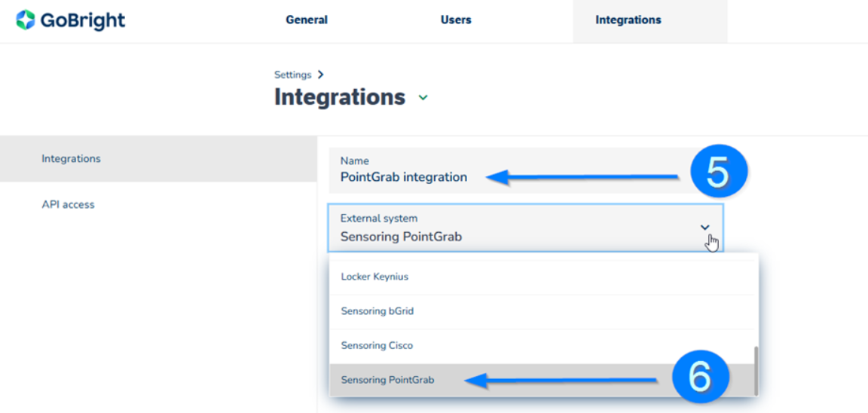Image resolution: width=868 pixels, height=413 pixels.
Task: Expand the green chevron beside the Integrations heading
Action: coord(423,98)
